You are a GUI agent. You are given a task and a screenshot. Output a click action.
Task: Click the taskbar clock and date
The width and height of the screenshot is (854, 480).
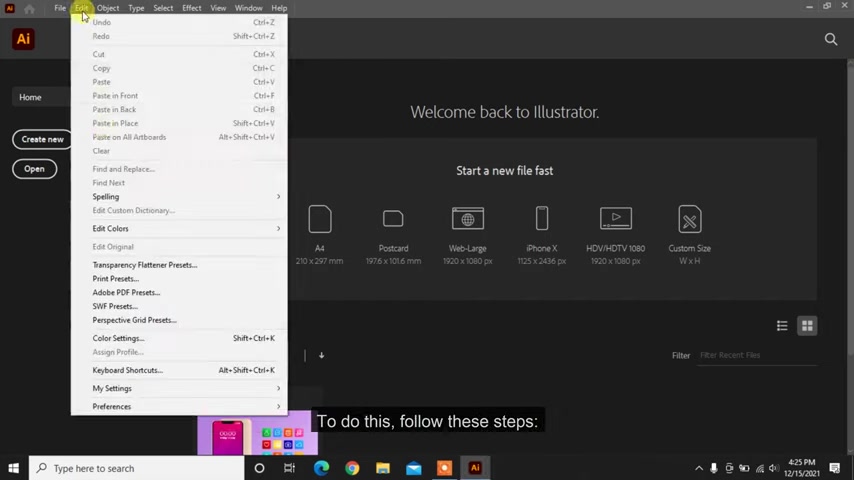click(802, 468)
